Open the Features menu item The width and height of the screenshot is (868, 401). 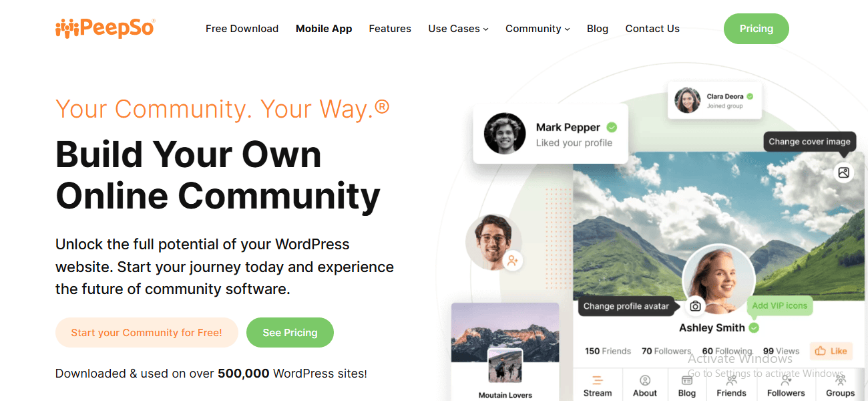pos(390,29)
